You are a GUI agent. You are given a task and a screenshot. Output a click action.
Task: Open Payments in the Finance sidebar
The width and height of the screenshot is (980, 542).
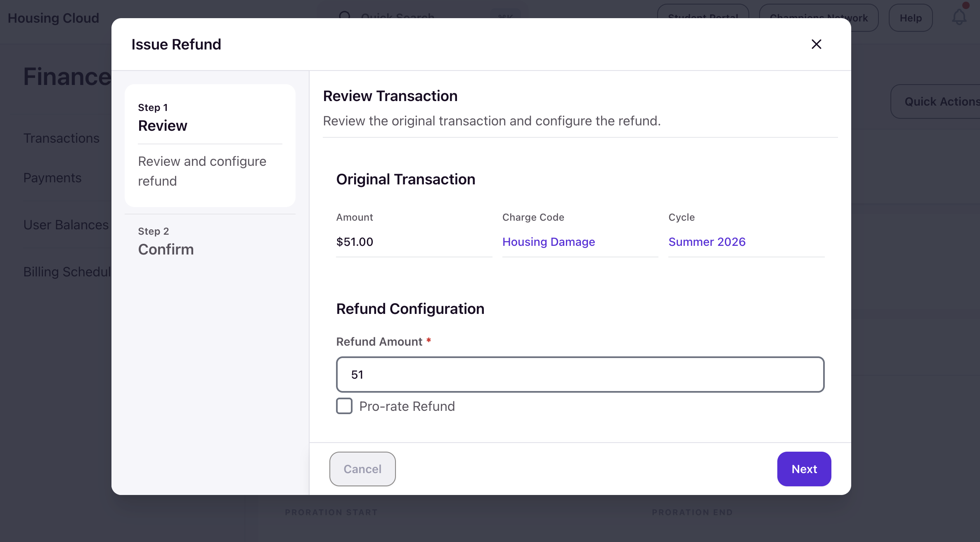click(52, 178)
